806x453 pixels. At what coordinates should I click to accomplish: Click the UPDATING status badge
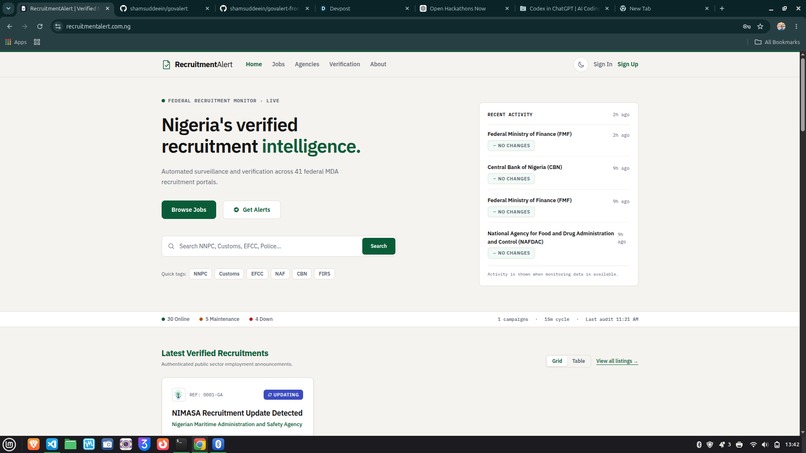point(283,395)
